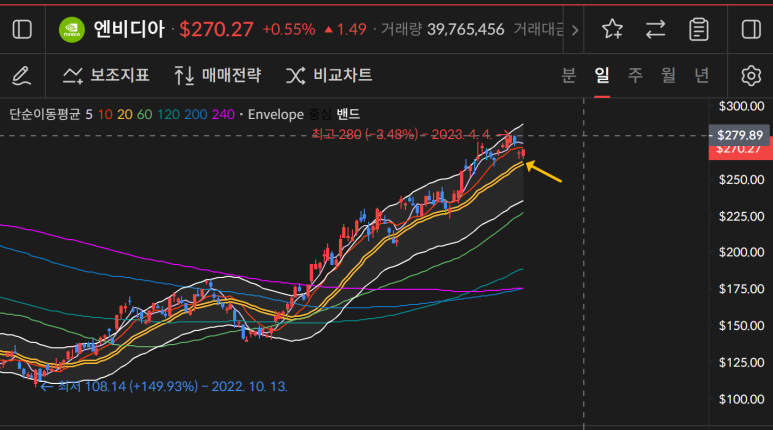This screenshot has height=430, width=773.
Task: Click the $100.00 price axis label
Action: coord(741,399)
